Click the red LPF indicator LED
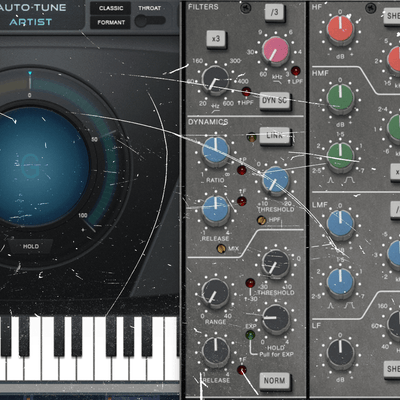Viewport: 400px width, 400px height. pos(295,71)
